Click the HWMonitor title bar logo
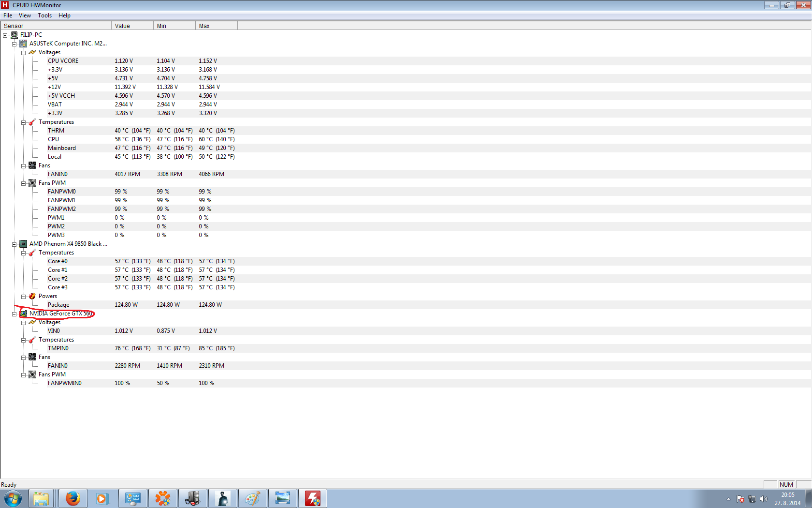The image size is (812, 508). click(5, 5)
